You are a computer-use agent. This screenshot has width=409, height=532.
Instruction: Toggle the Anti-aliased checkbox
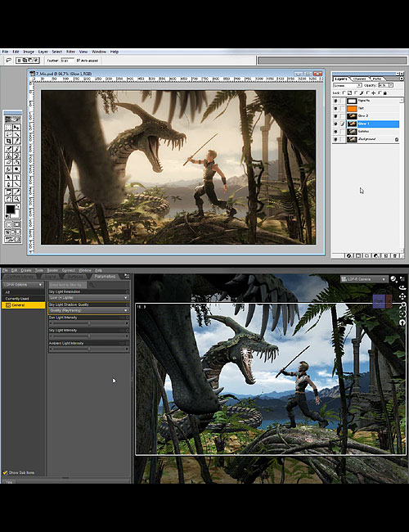pos(79,61)
